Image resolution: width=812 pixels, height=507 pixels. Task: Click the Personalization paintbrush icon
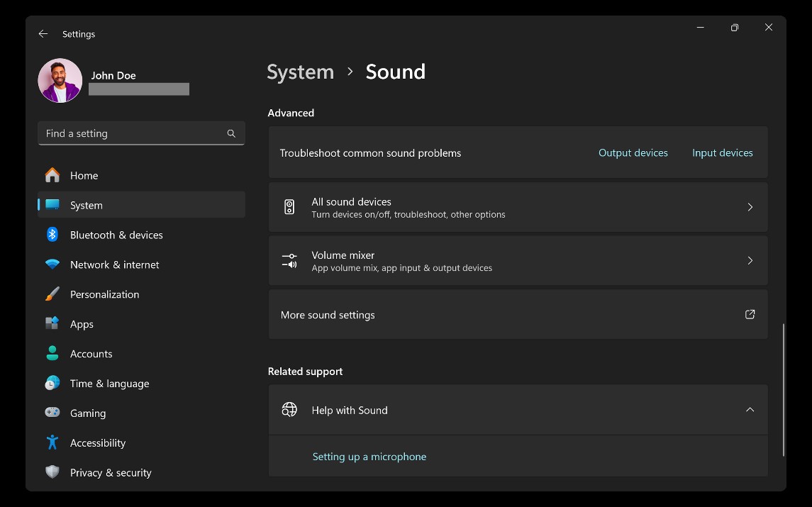click(52, 294)
